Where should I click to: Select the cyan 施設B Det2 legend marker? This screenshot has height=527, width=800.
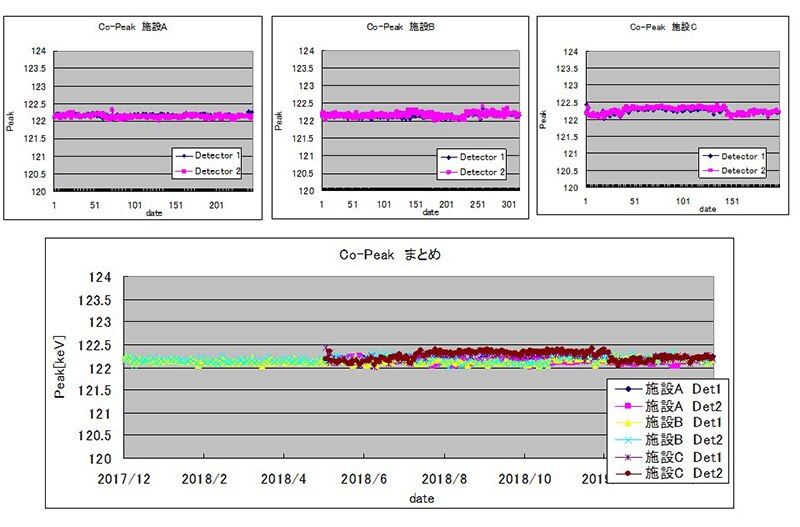click(x=626, y=441)
